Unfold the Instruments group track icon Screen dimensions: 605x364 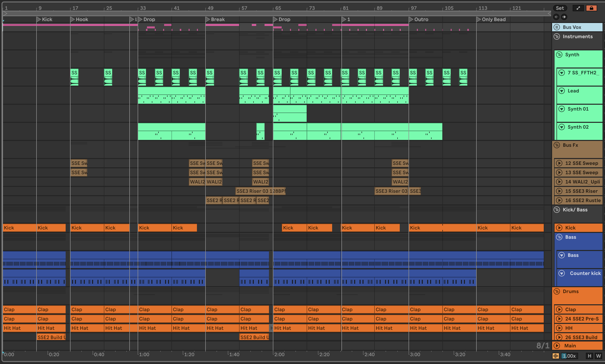[557, 36]
